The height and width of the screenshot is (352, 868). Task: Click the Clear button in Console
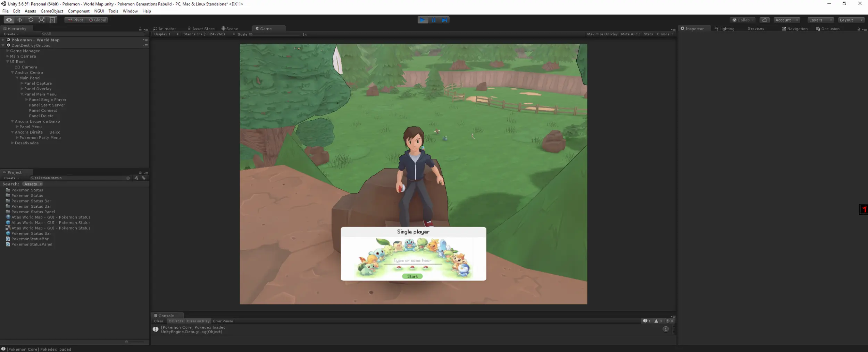(159, 321)
